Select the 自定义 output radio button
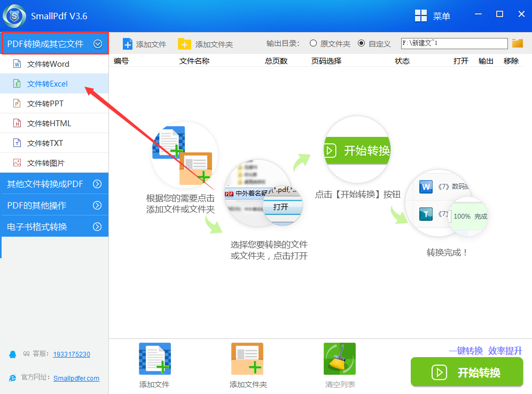The image size is (532, 394). click(362, 43)
